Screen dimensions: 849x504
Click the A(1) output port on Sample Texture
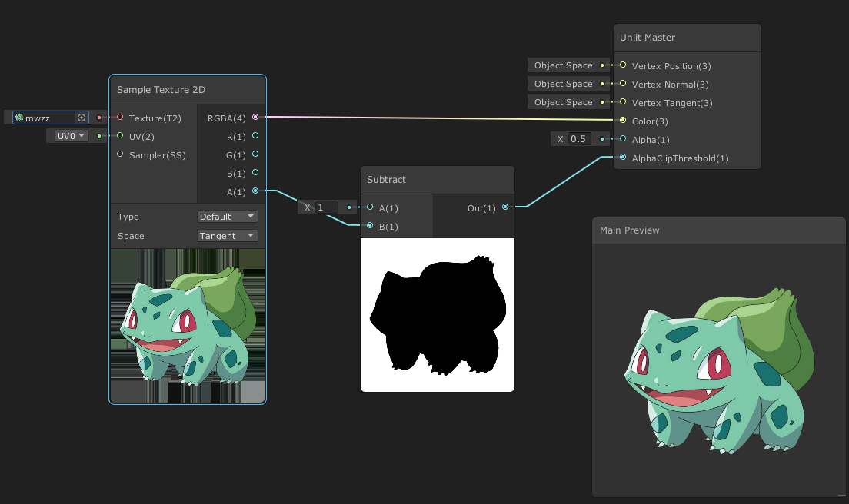(x=255, y=191)
